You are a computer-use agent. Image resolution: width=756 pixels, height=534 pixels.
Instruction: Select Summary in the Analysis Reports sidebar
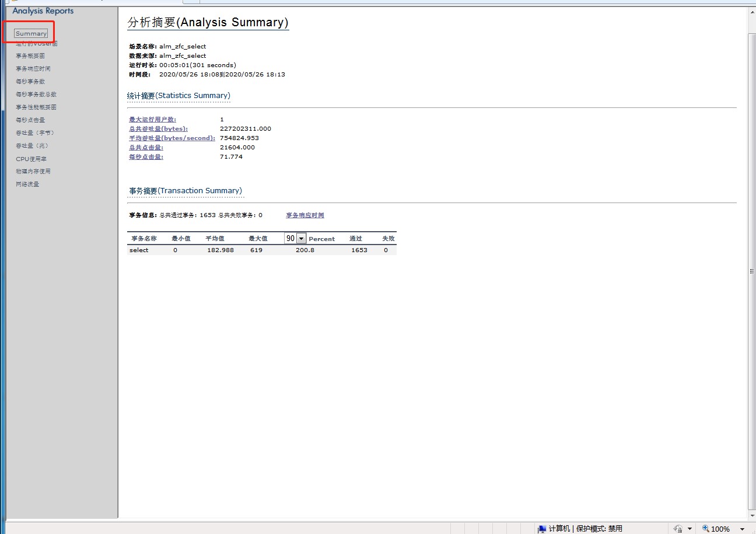click(x=30, y=33)
